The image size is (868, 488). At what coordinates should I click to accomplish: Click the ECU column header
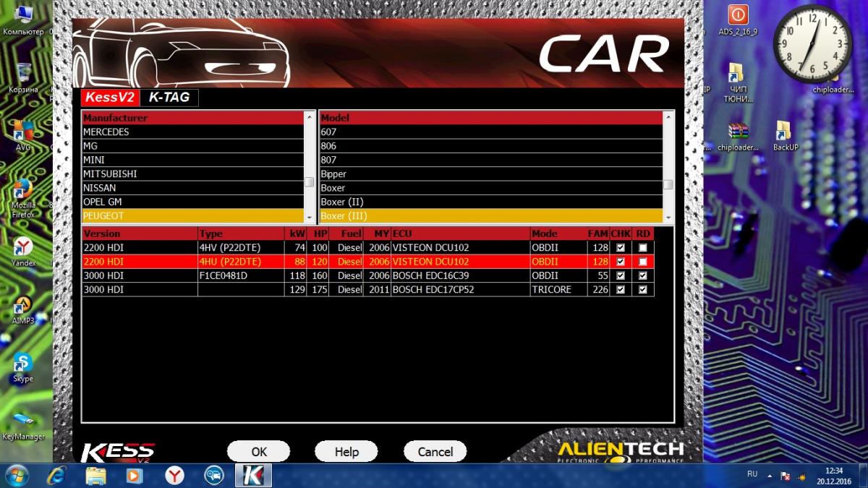click(x=460, y=234)
